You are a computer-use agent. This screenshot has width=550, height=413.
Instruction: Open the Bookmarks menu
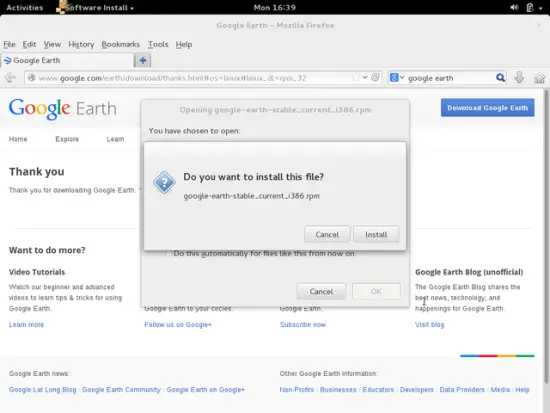121,44
